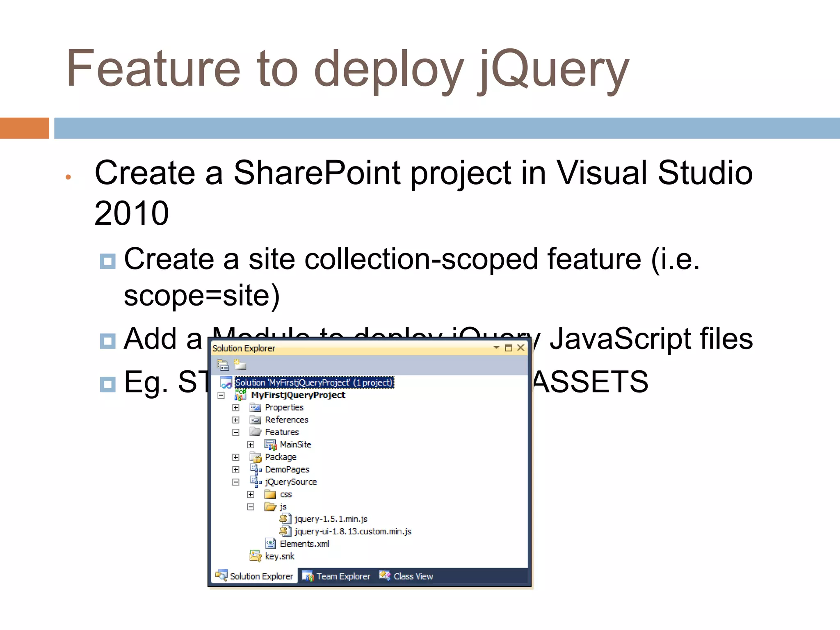Select the jQuerySource tree item

pos(291,482)
